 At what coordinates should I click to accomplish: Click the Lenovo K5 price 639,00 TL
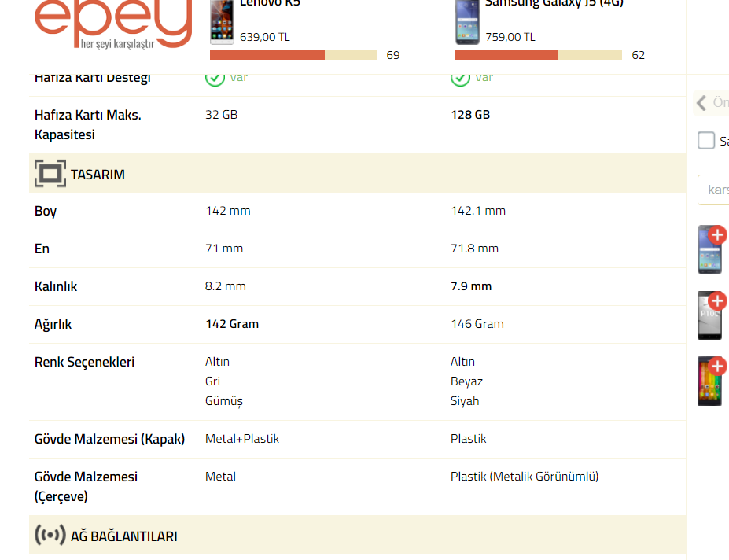point(264,37)
